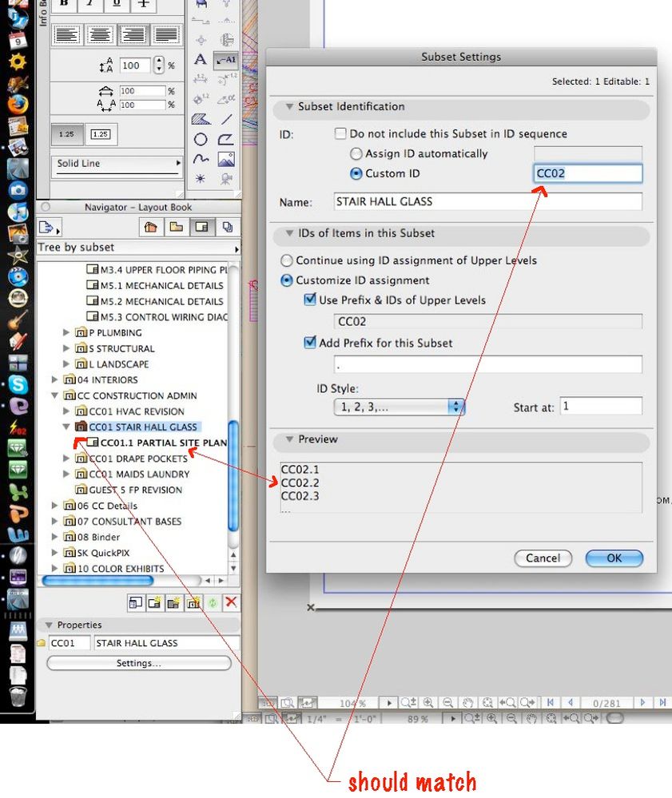
Task: Open Trash in the Dock
Action: point(18,697)
